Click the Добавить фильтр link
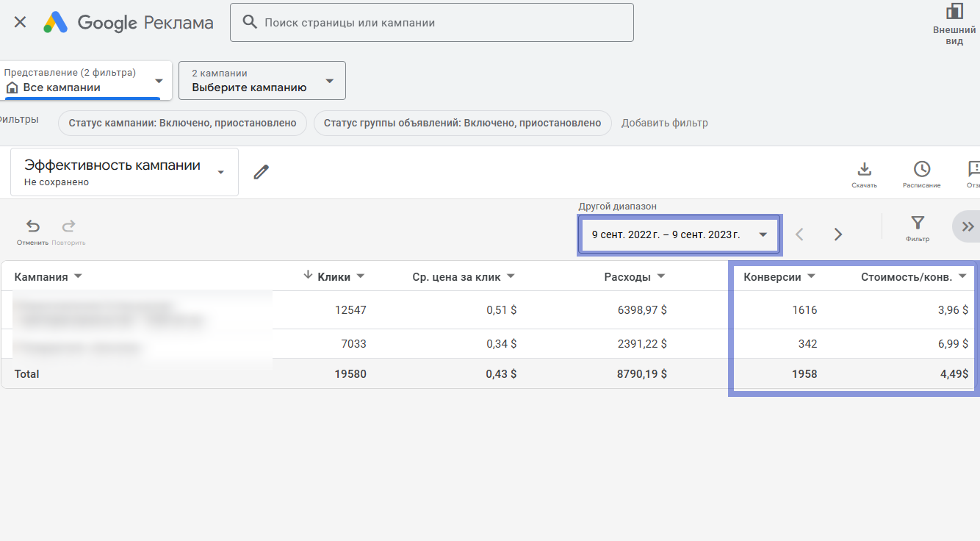The height and width of the screenshot is (541, 980). pos(663,123)
